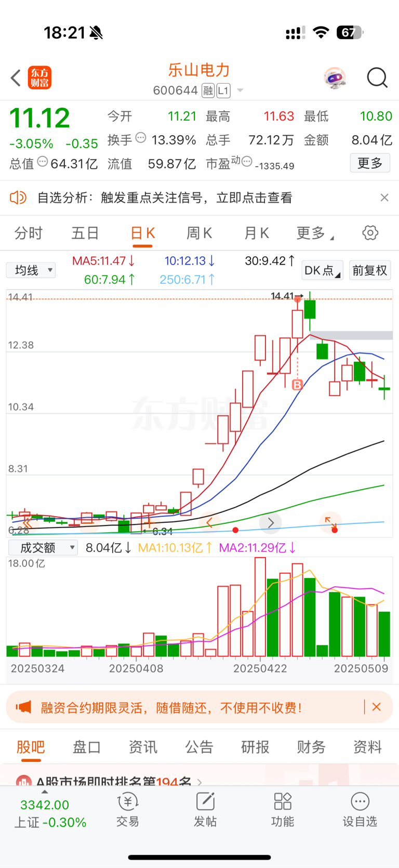Close the 融资合约 promo banner
Image resolution: width=399 pixels, height=868 pixels.
pyautogui.click(x=377, y=707)
